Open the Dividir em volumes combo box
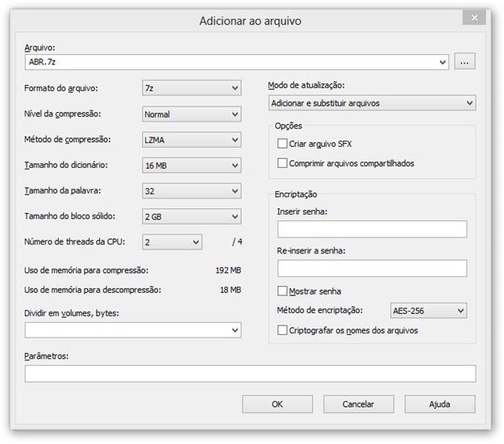This screenshot has width=504, height=444. 133,330
